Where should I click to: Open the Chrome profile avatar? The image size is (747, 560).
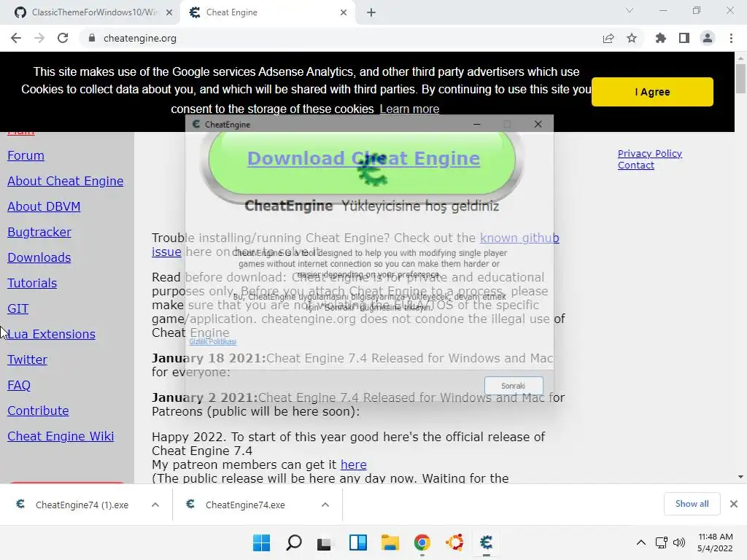[x=708, y=38]
